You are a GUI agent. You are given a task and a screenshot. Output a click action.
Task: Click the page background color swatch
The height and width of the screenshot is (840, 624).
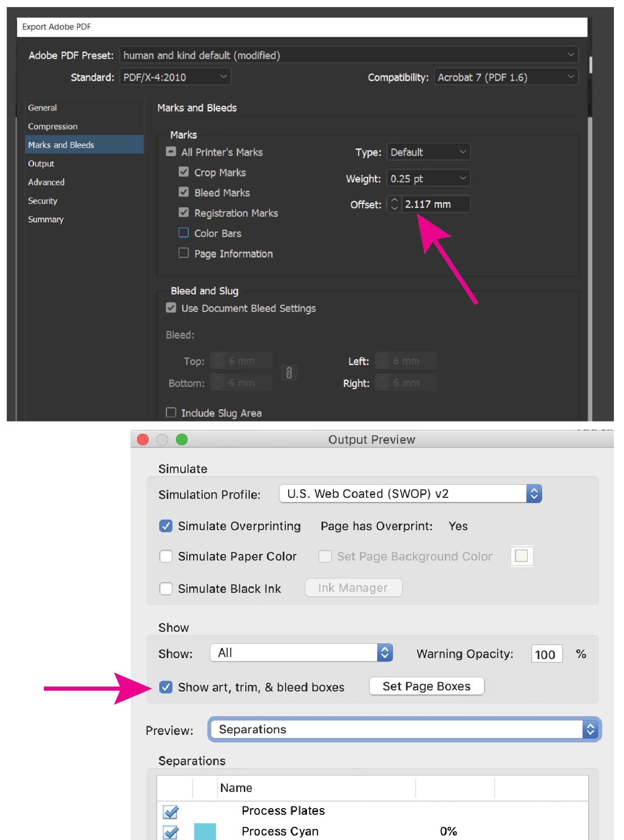(522, 556)
